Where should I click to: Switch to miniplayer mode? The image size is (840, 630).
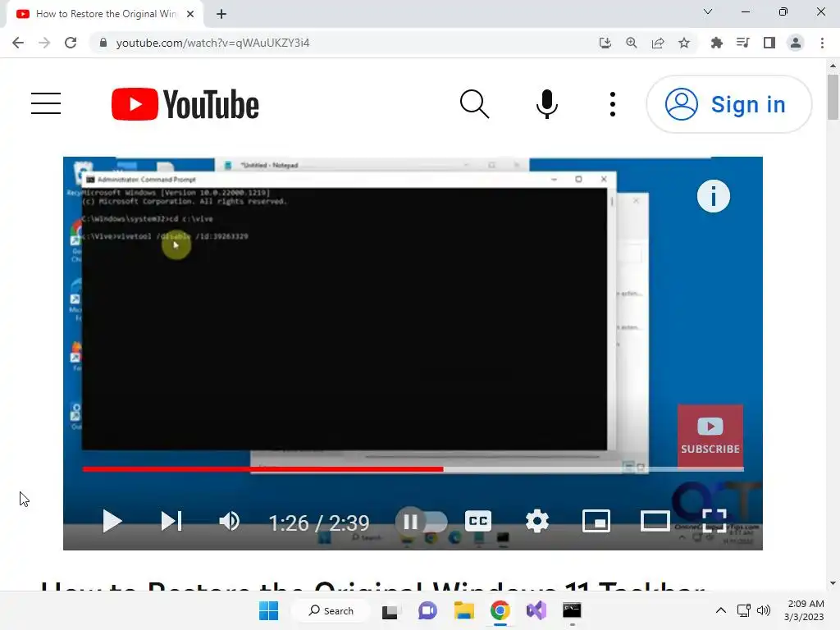596,521
